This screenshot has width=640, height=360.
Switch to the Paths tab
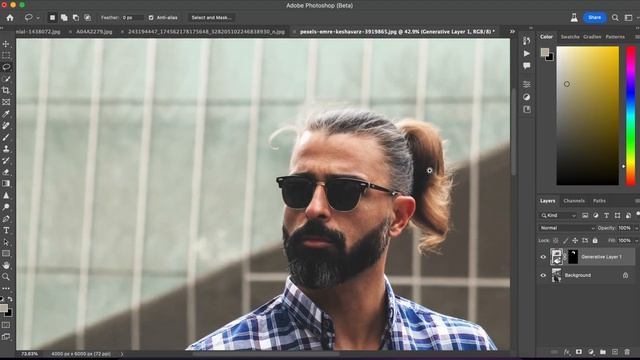pyautogui.click(x=599, y=201)
